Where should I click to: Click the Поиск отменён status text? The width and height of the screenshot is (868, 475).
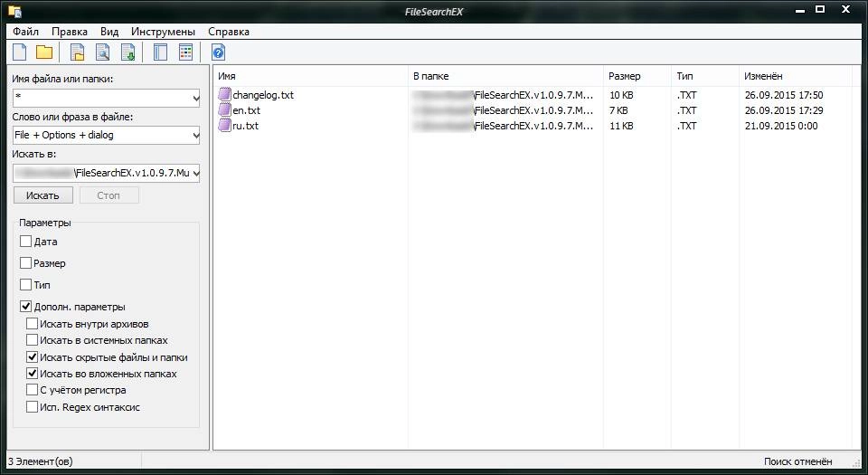pyautogui.click(x=797, y=461)
